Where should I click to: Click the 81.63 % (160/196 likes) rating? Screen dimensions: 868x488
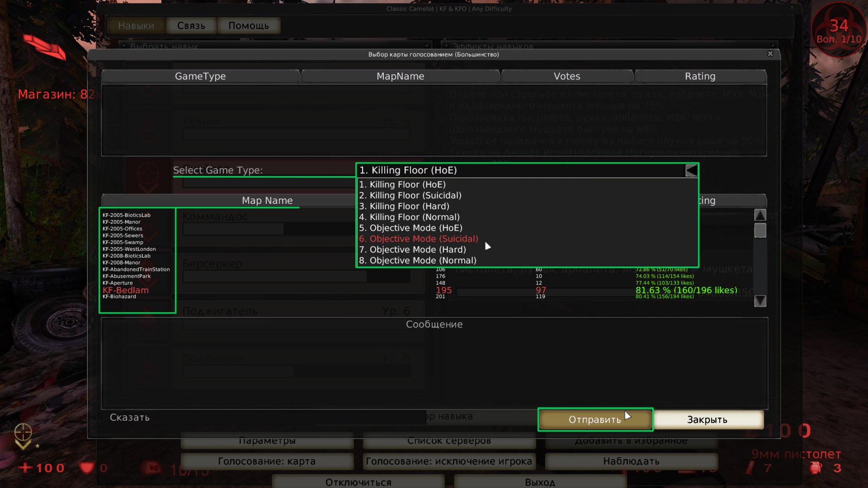point(686,290)
